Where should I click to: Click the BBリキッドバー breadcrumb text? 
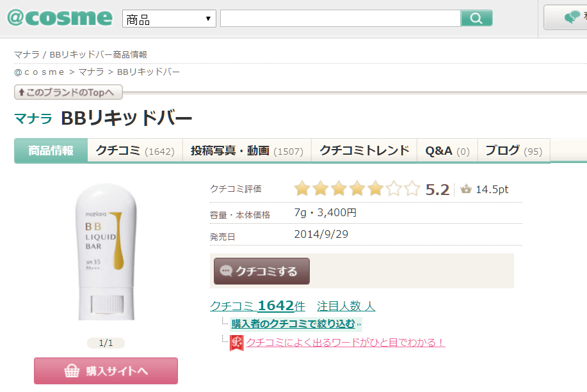(x=149, y=72)
